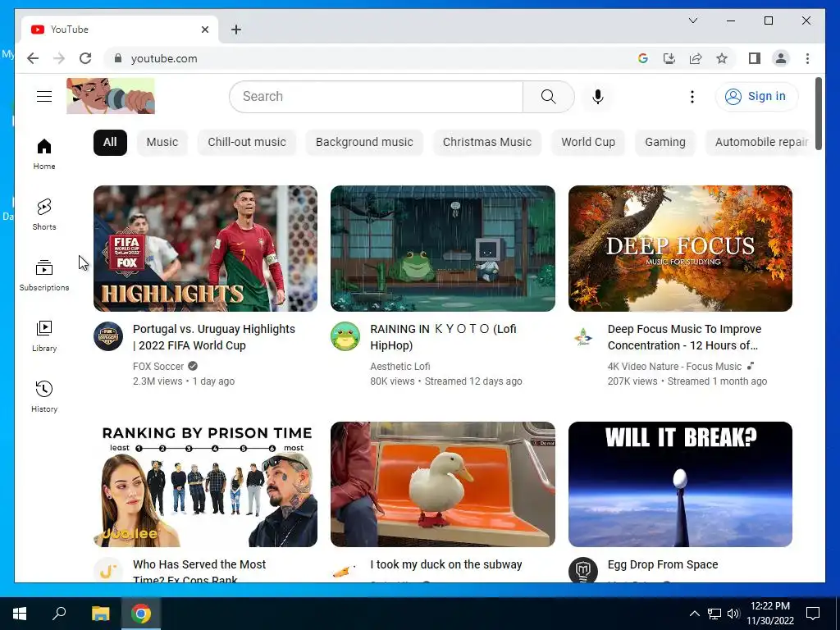Select Chill-out music chip
Image resolution: width=840 pixels, height=630 pixels.
pos(246,142)
